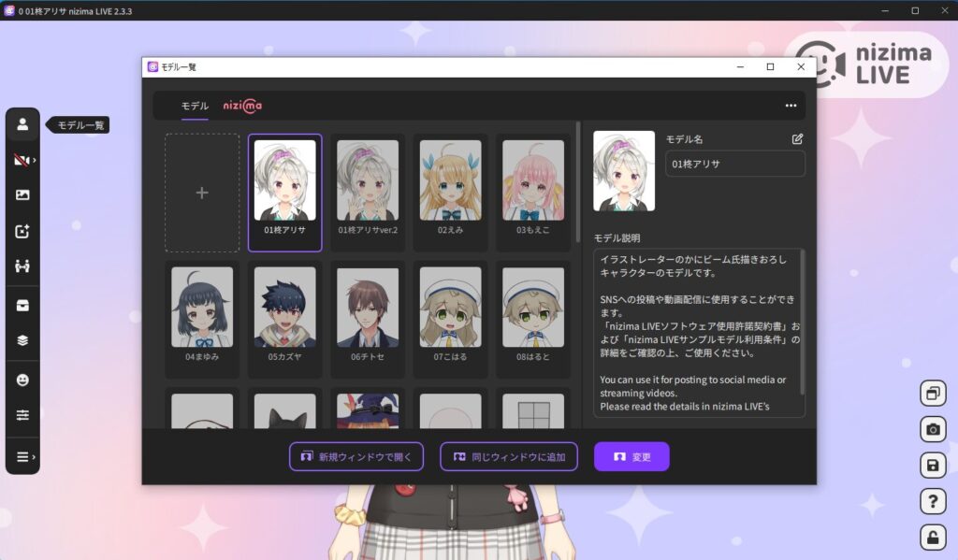This screenshot has height=560, width=958.
Task: Click the edit pencil icon beside モデル名
Action: [797, 139]
